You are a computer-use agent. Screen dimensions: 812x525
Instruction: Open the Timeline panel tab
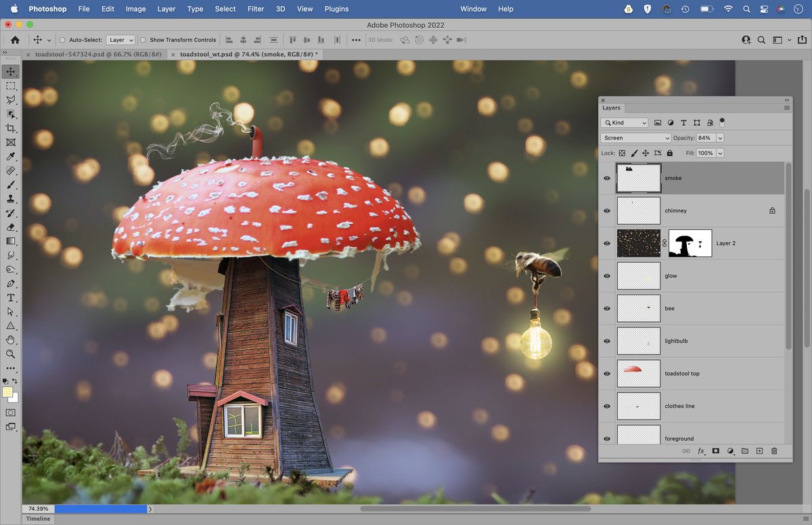[38, 519]
